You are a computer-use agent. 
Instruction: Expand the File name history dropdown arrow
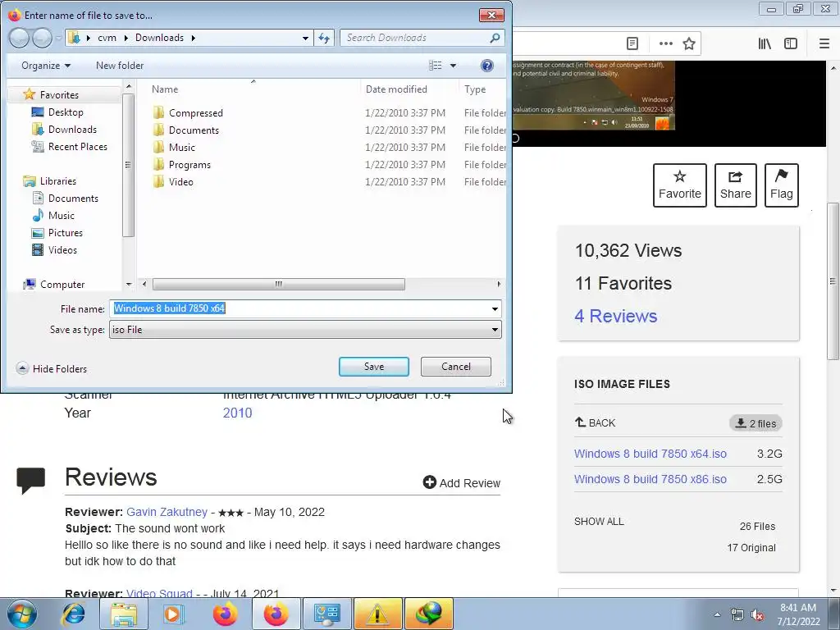tap(495, 308)
